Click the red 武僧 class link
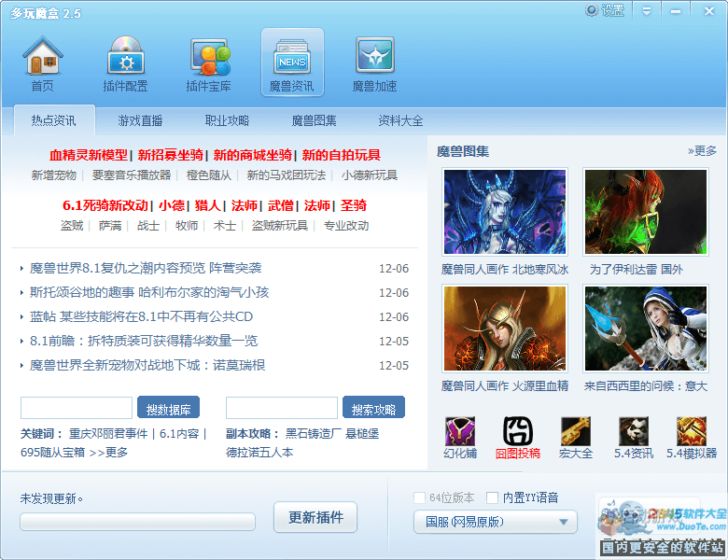 (280, 205)
